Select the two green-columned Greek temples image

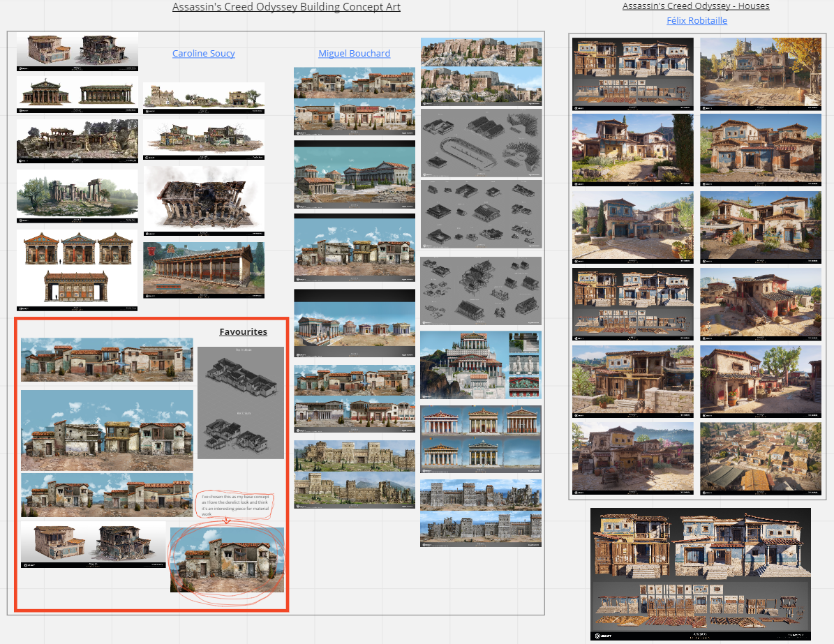coord(77,95)
